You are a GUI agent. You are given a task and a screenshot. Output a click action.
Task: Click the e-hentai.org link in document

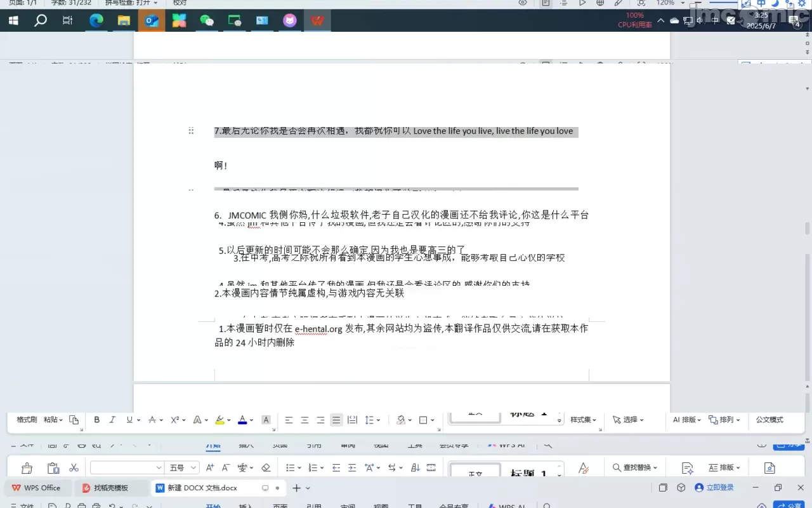click(318, 329)
